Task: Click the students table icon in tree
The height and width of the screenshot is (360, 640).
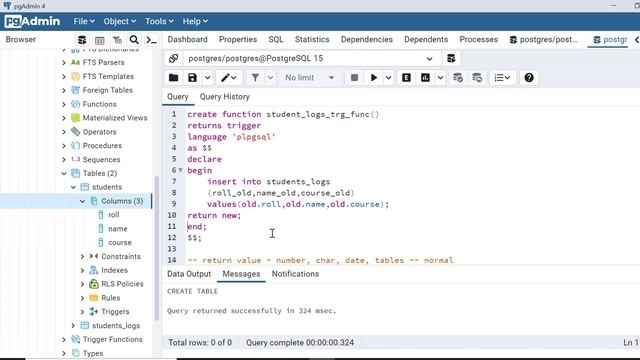Action: click(x=84, y=187)
